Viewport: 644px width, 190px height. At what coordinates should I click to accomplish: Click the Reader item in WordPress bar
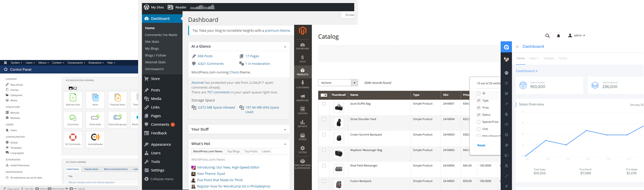click(177, 7)
